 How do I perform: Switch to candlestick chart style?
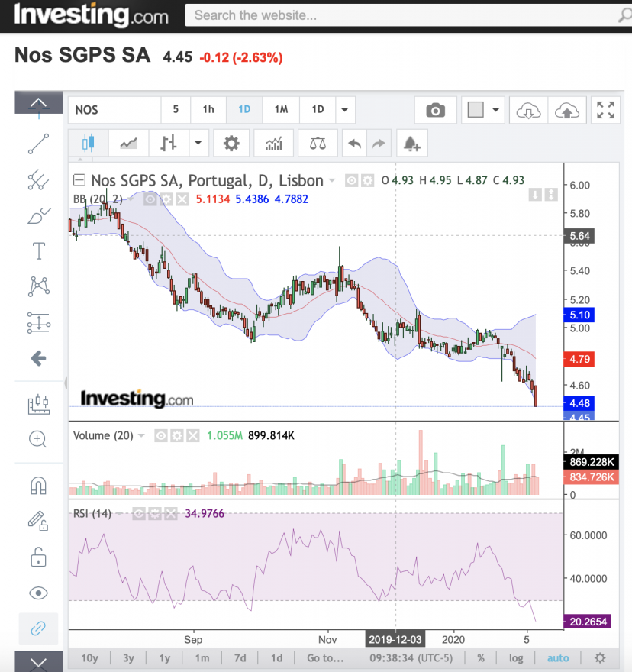click(x=89, y=143)
